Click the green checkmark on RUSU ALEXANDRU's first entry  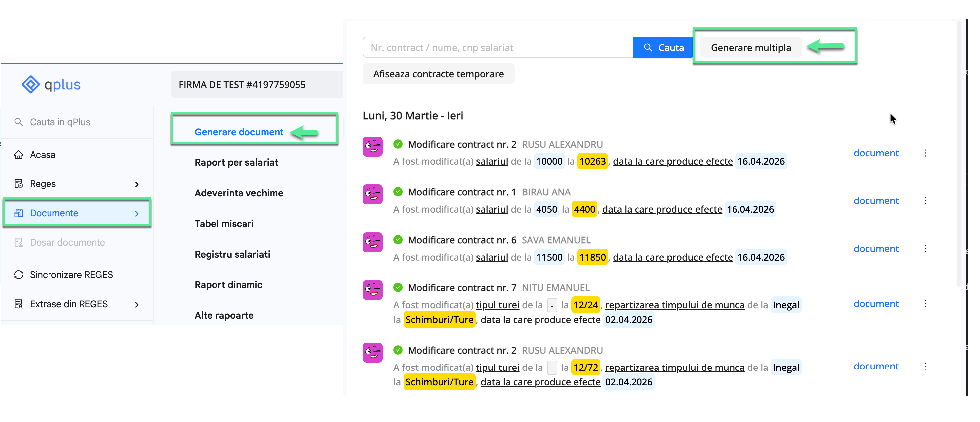398,144
